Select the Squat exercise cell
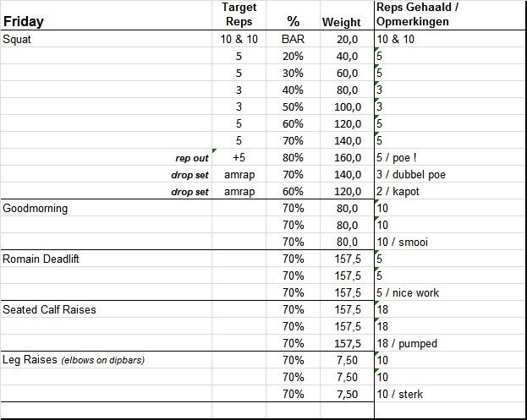 [19, 39]
